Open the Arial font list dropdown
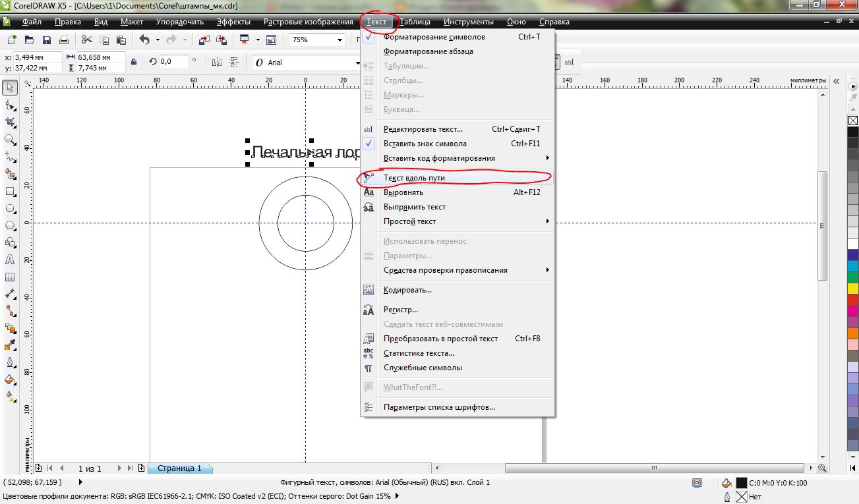 point(358,63)
